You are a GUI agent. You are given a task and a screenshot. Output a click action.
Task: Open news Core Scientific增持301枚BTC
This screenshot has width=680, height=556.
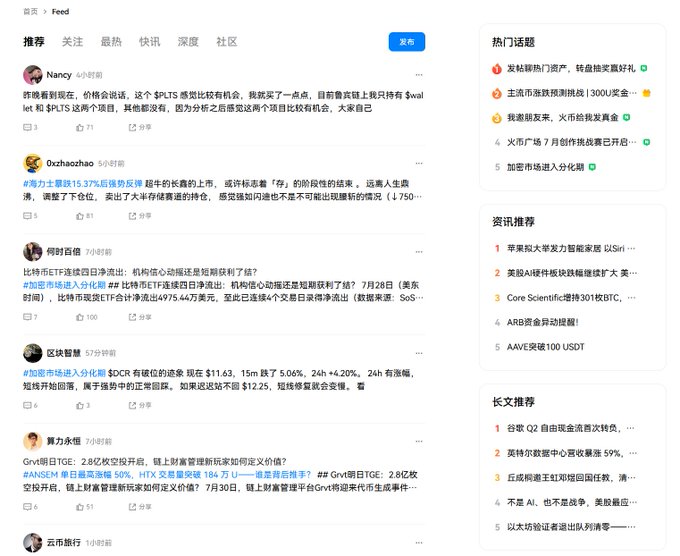[x=571, y=298]
